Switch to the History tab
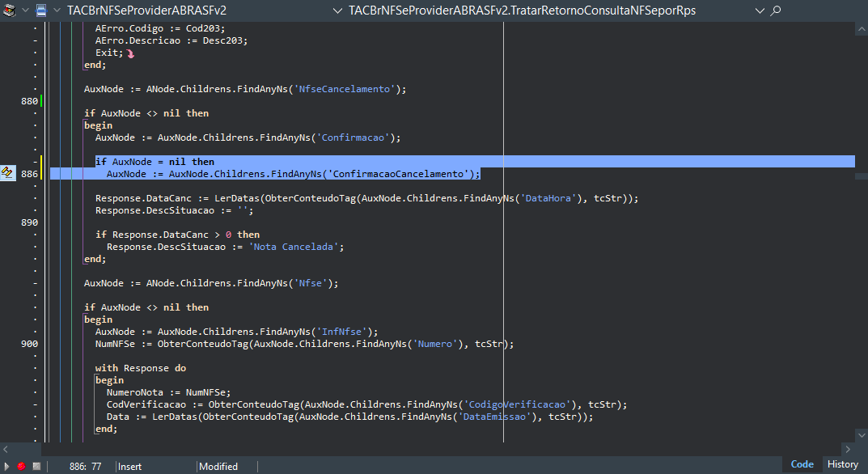Image resolution: width=868 pixels, height=474 pixels. (843, 464)
